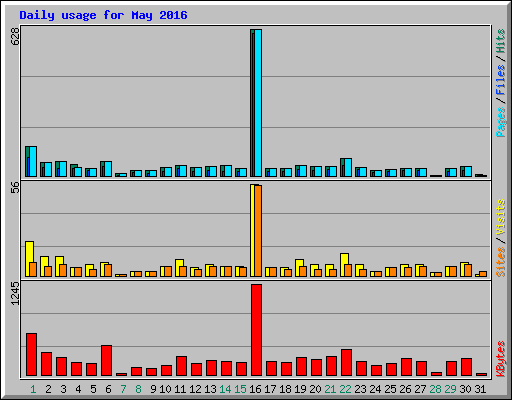Click green day label 22 on the x-axis
Screen dimensions: 512x400
tap(345, 389)
